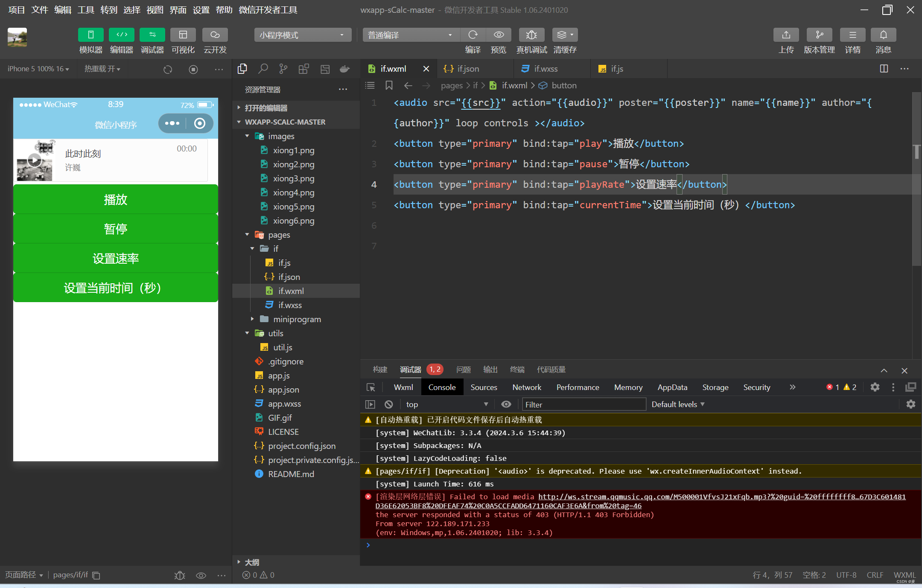922x588 pixels.
Task: Click the compile (编译) refresh icon
Action: tap(473, 35)
